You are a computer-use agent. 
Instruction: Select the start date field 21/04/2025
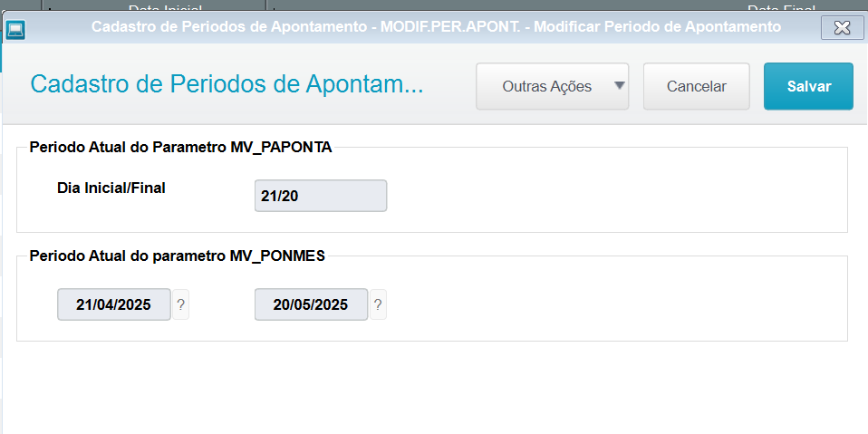114,304
